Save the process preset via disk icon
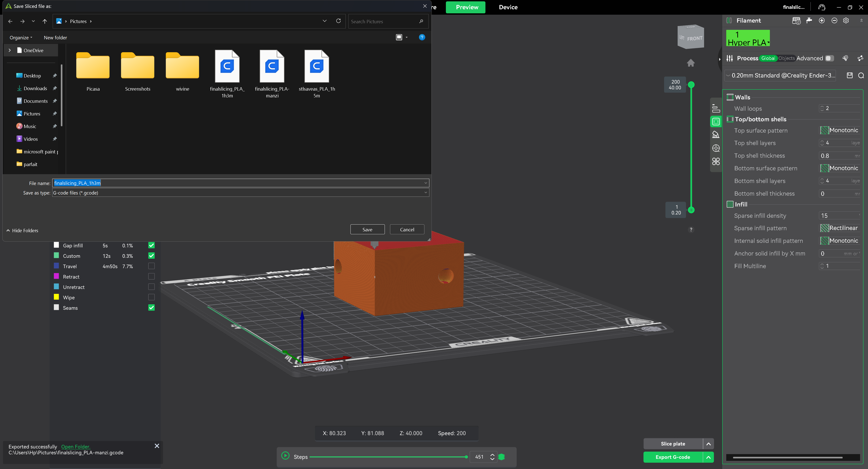 pos(849,75)
